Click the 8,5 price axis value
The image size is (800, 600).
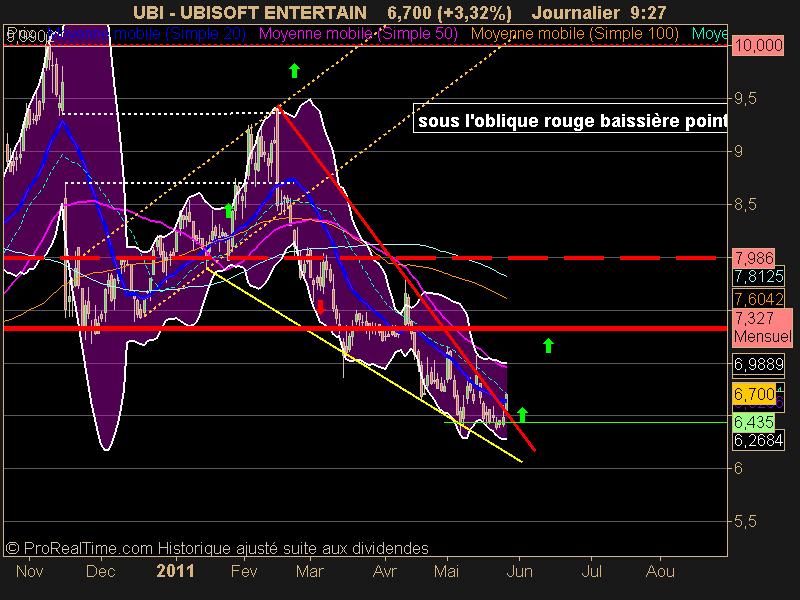(745, 205)
